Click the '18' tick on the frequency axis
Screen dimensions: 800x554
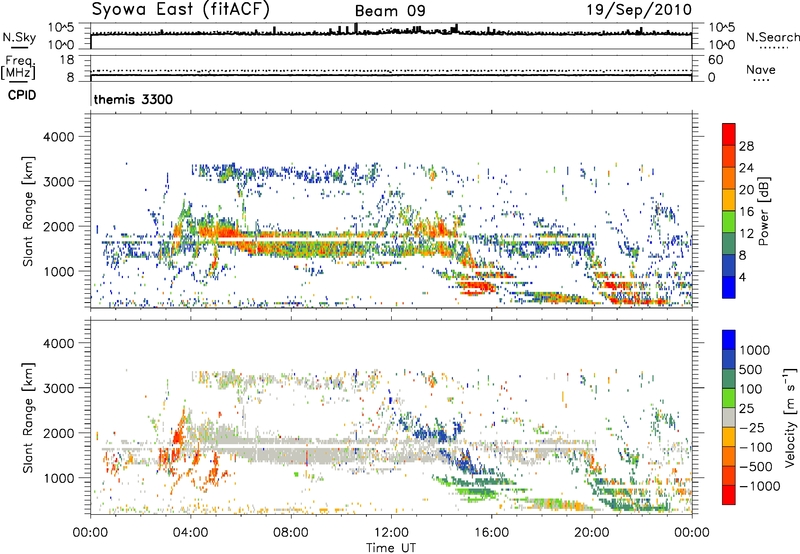click(x=66, y=60)
